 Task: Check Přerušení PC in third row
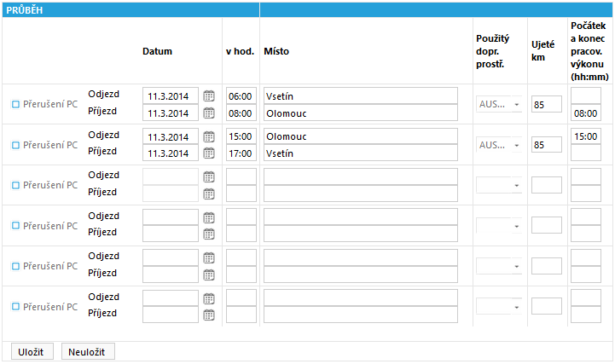click(x=15, y=185)
